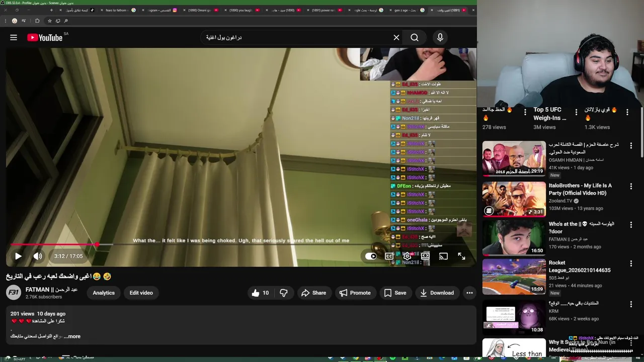Open options menu for ItaloBrothers video

631,186
